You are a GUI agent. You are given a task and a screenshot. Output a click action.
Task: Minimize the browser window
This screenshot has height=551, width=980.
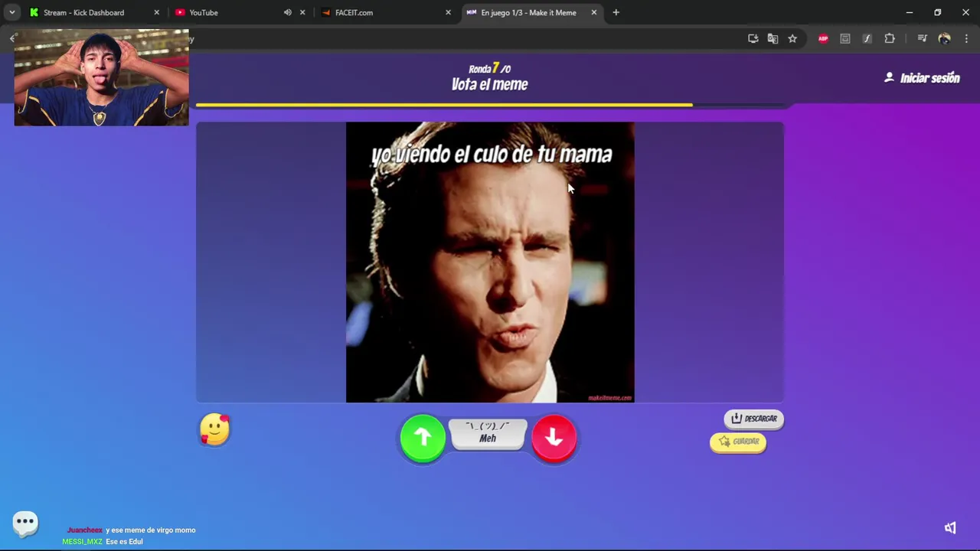909,12
